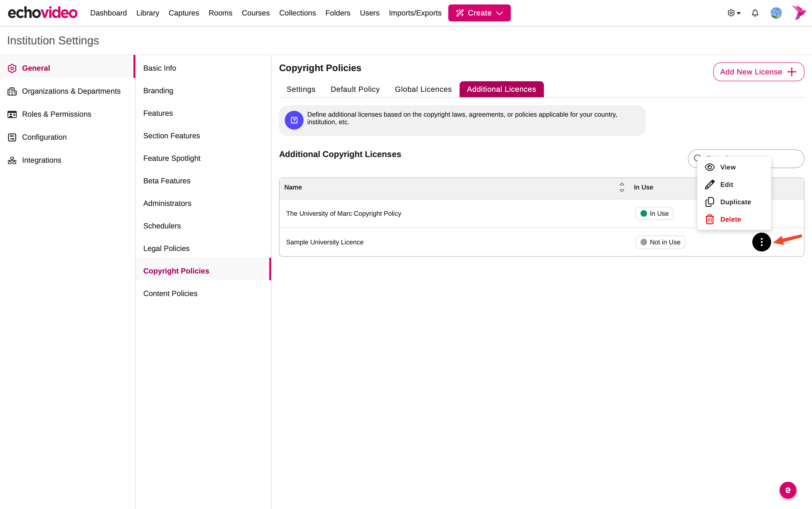Open Content Policies settings
Screen dimensions: 812x509
(x=203, y=294)
